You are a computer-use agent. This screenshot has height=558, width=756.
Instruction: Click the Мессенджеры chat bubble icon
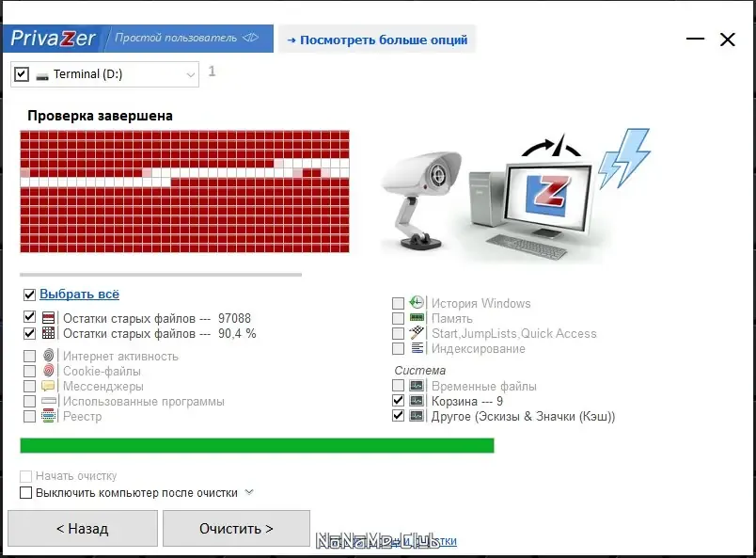(x=48, y=386)
